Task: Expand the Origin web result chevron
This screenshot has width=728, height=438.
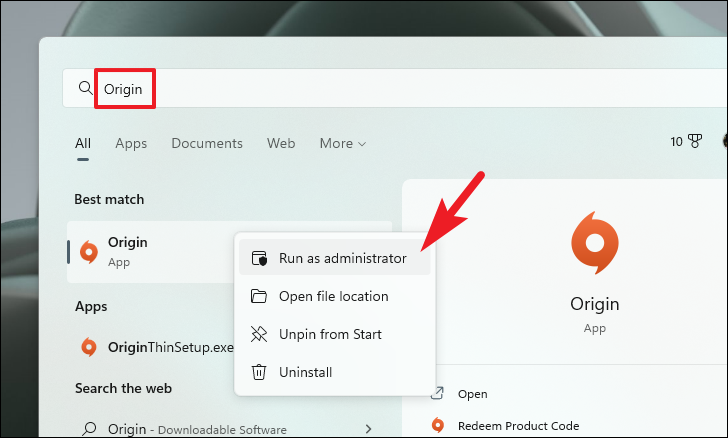Action: tap(368, 429)
